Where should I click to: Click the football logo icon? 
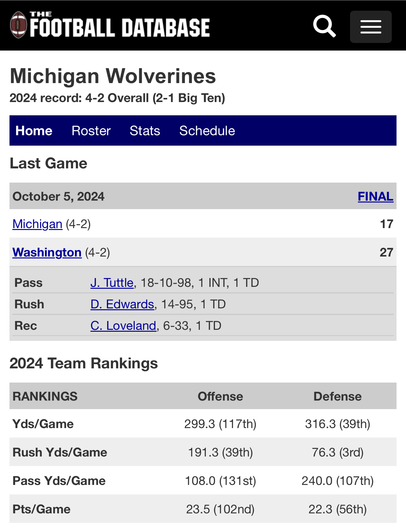pyautogui.click(x=18, y=25)
